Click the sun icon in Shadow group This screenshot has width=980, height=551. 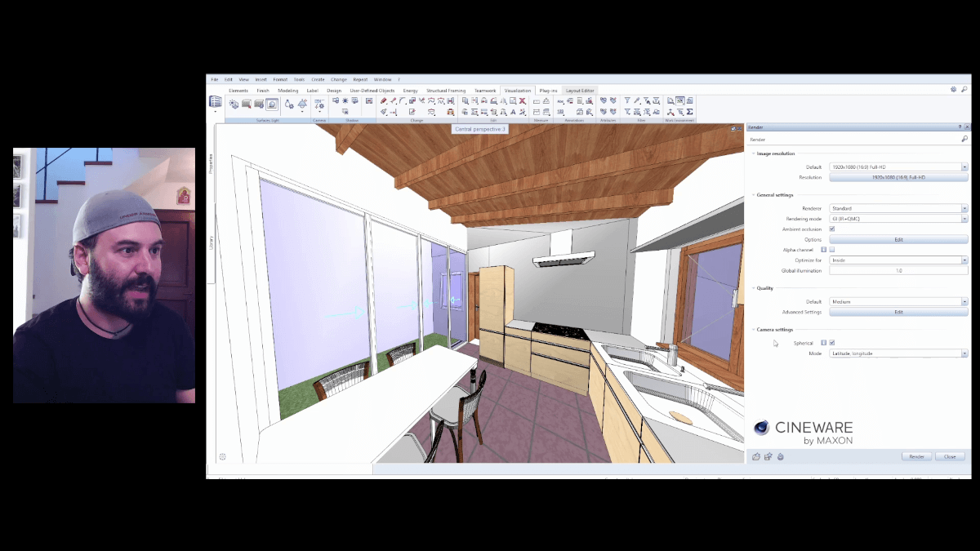345,101
